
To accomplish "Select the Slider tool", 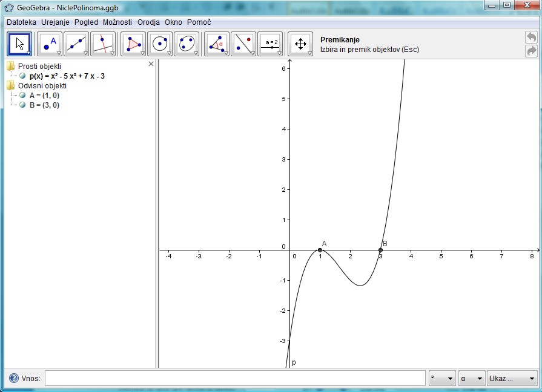I will pyautogui.click(x=270, y=44).
